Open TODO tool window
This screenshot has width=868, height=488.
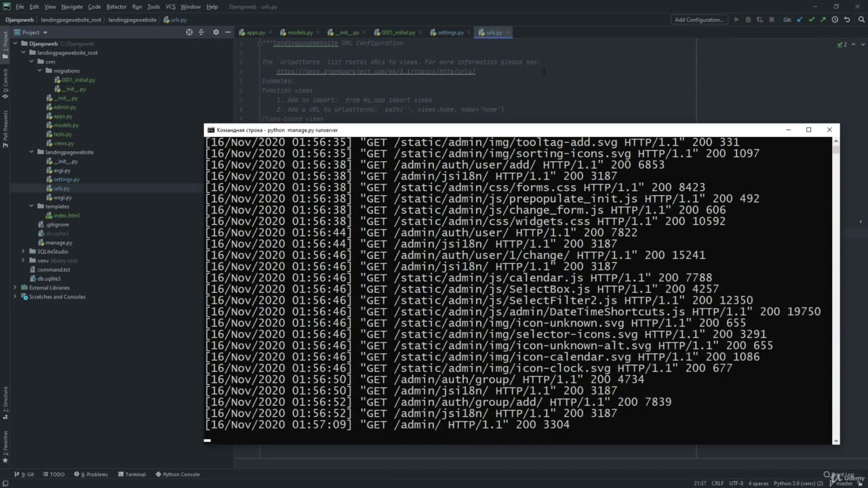pyautogui.click(x=54, y=474)
